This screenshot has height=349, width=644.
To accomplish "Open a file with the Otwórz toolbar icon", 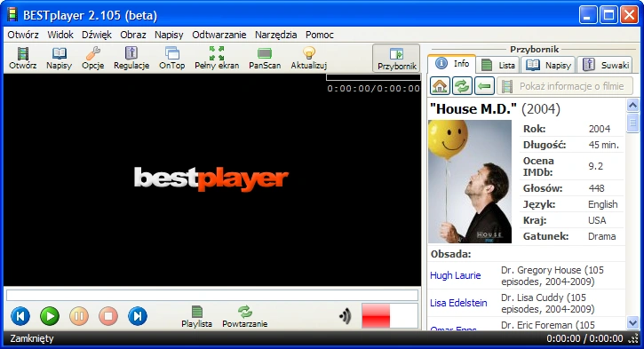I will pos(23,58).
